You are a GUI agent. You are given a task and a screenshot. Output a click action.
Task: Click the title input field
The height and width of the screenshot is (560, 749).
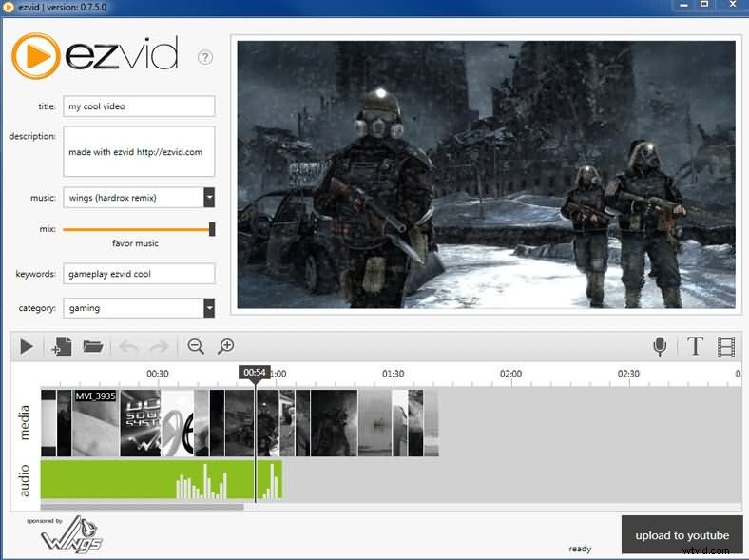139,106
